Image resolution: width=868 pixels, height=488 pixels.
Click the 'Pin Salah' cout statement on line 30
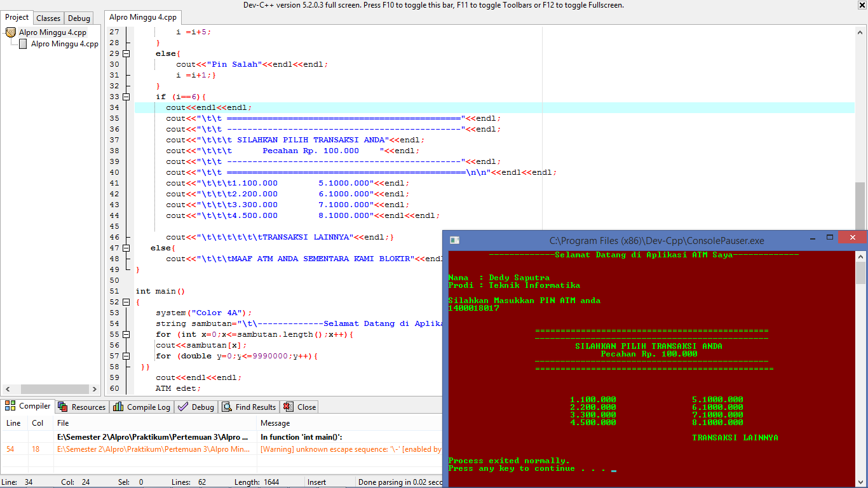pyautogui.click(x=252, y=64)
